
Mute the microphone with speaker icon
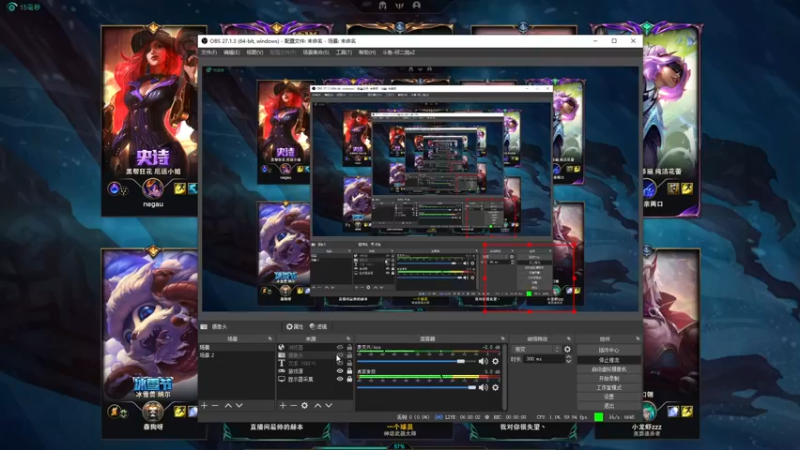483,361
